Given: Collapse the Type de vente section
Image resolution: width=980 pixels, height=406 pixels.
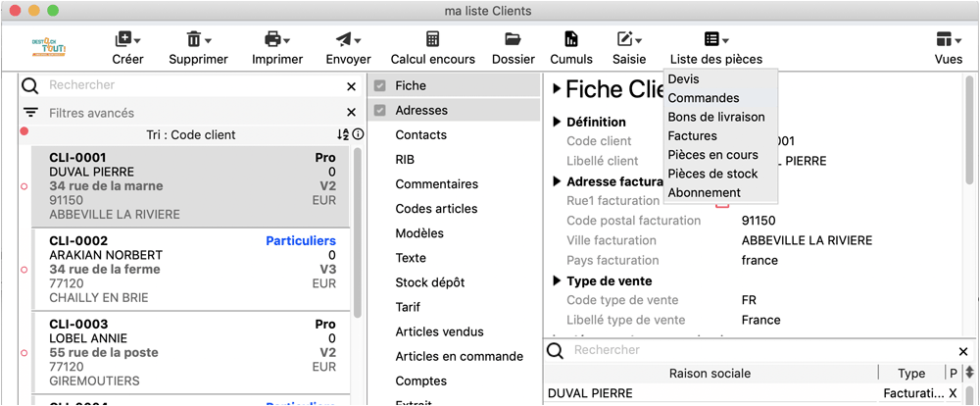Looking at the screenshot, I should (x=558, y=280).
